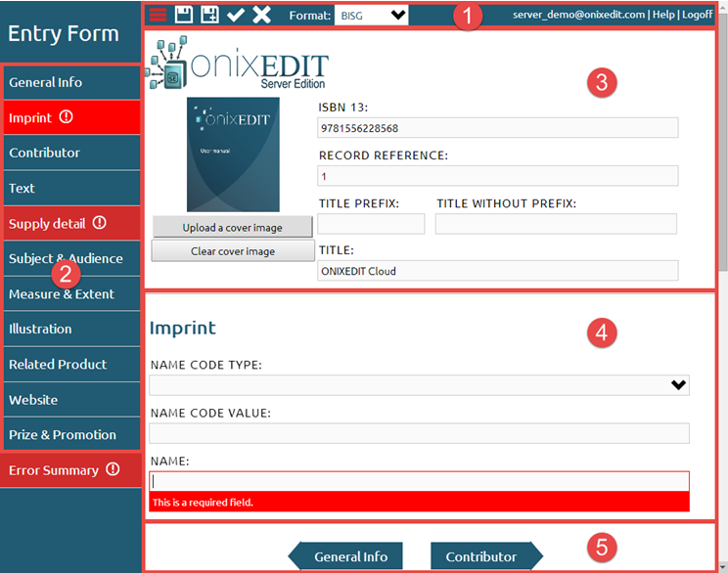This screenshot has height=573, width=728.
Task: Open the Error Summary tab
Action: click(x=70, y=470)
